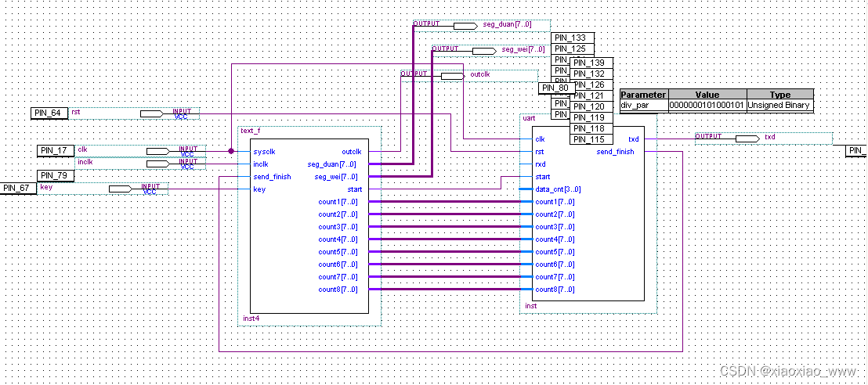
Task: Select count1[7..0] output on text_f block
Action: coord(338,202)
